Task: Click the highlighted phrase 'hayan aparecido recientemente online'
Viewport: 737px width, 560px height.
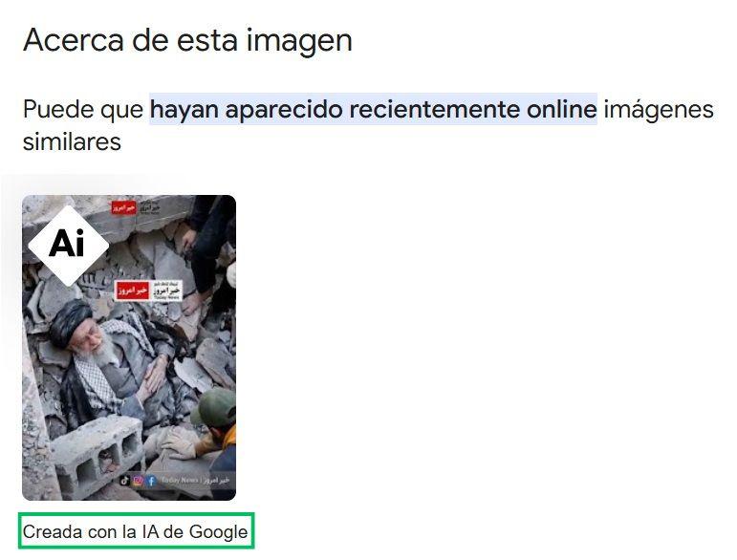Action: click(x=373, y=110)
